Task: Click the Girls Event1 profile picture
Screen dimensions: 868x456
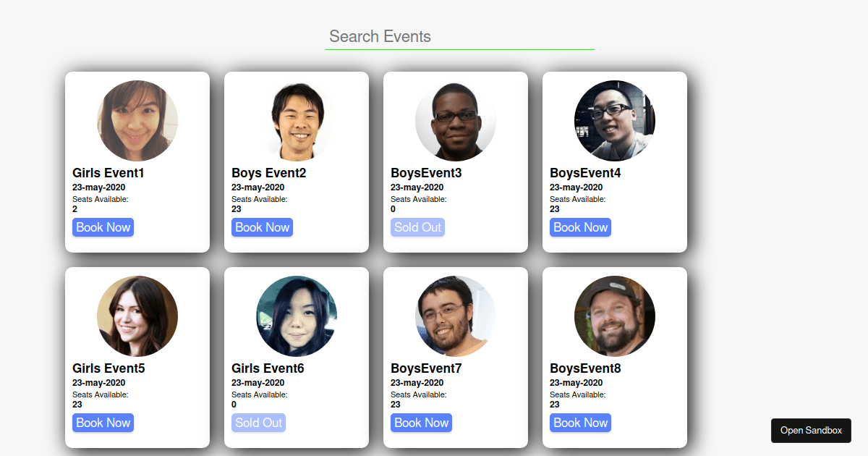Action: click(137, 121)
